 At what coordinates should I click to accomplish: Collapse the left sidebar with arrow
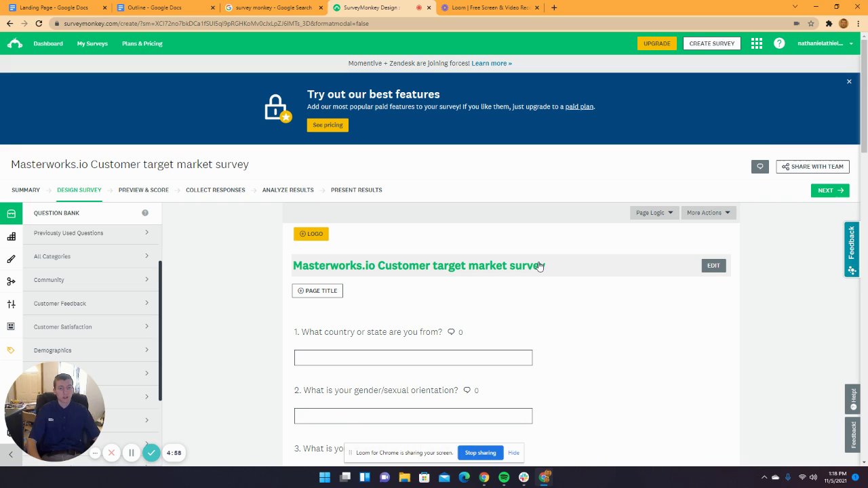[11, 455]
